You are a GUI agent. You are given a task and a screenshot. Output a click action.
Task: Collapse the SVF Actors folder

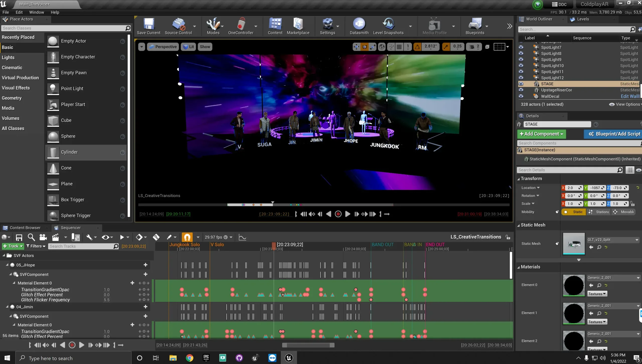tap(4, 255)
